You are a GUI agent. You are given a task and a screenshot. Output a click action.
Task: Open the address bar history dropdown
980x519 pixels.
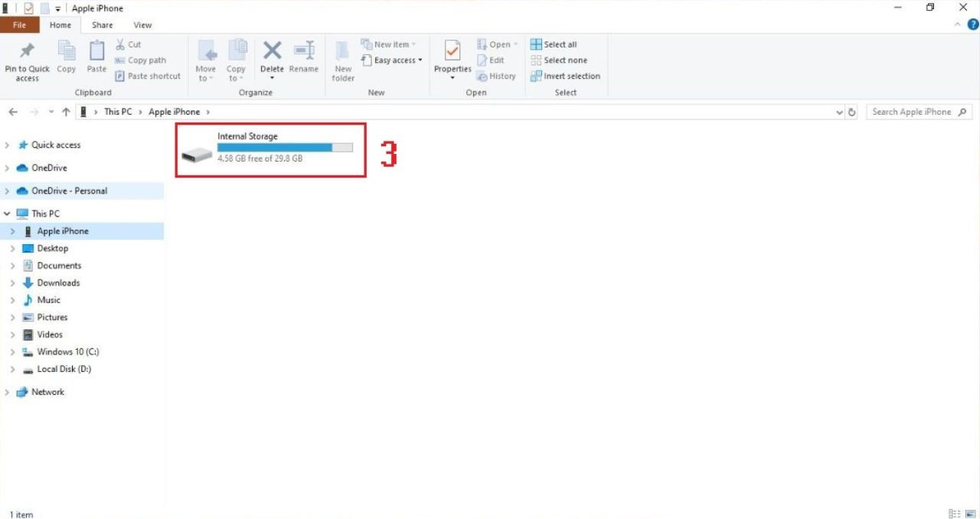[840, 113]
